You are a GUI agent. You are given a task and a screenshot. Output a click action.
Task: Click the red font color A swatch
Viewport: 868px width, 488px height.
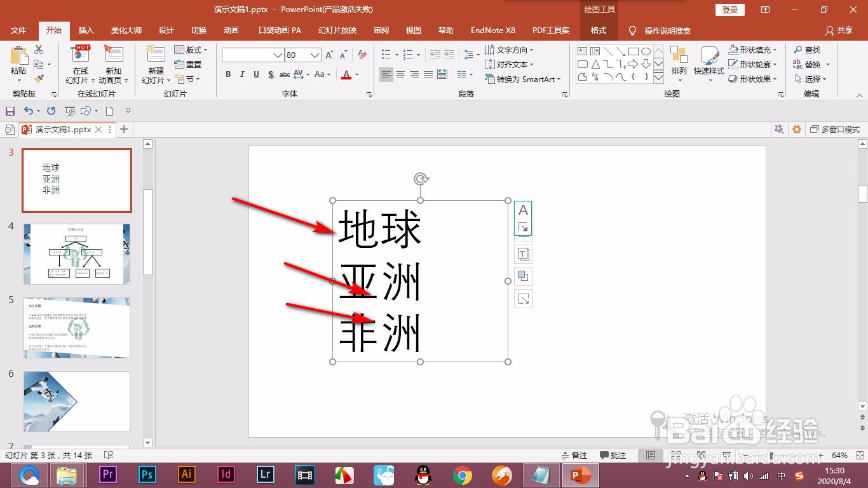(346, 74)
